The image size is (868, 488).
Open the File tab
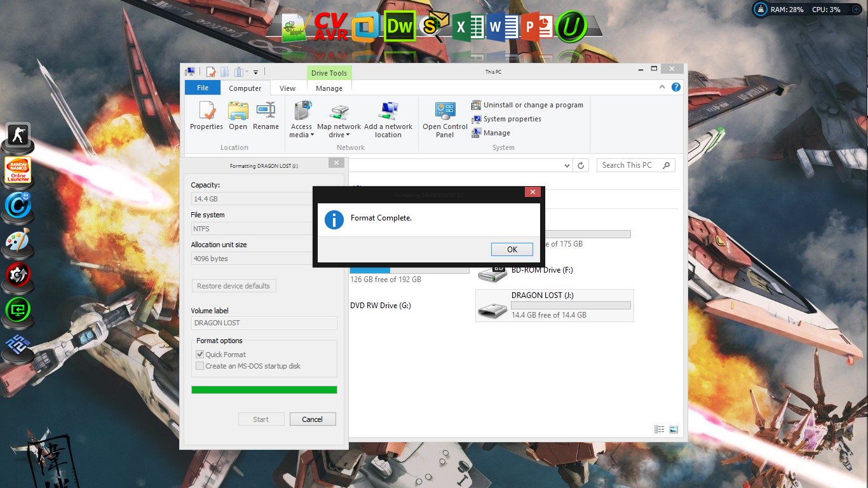(203, 88)
